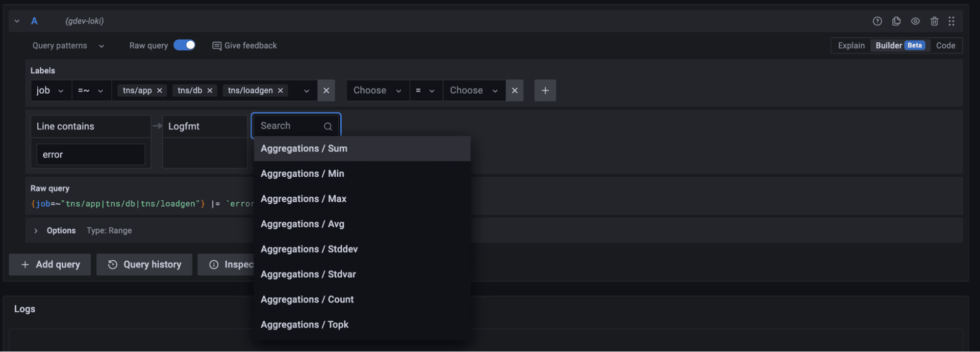Click the Add query button
980x352 pixels.
click(x=50, y=265)
